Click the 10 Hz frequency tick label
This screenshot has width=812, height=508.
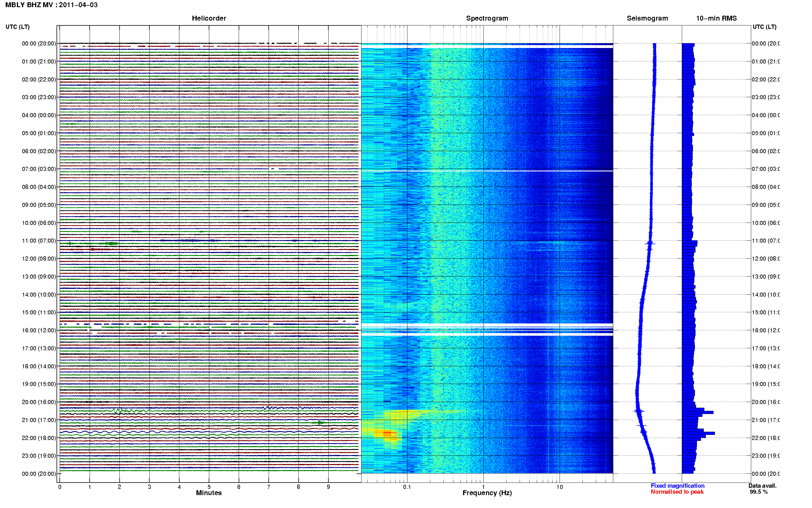pos(560,487)
